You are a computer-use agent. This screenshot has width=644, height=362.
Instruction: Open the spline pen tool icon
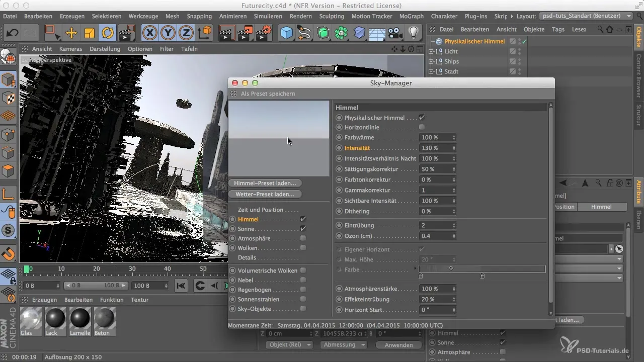[x=304, y=33]
